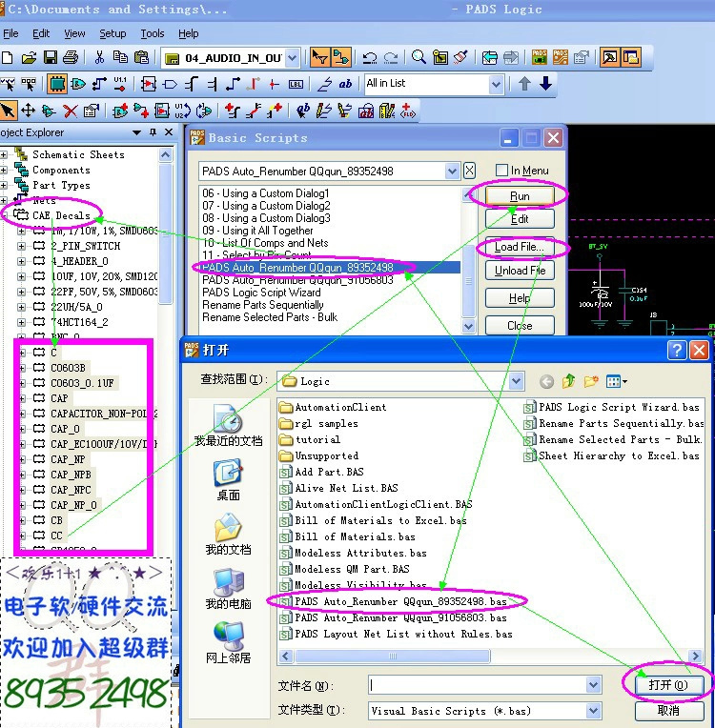715x728 pixels.
Task: Click the gray up arrow icon
Action: pyautogui.click(x=524, y=84)
